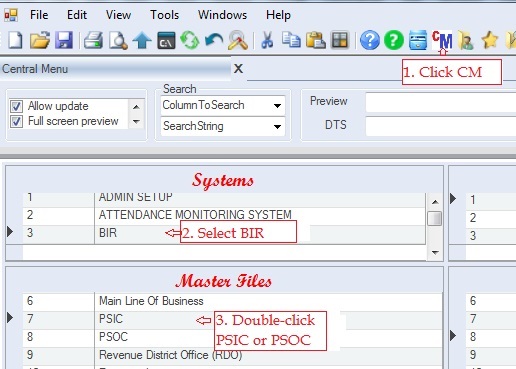
Task: Select PSIC in Master Files
Action: (232, 320)
